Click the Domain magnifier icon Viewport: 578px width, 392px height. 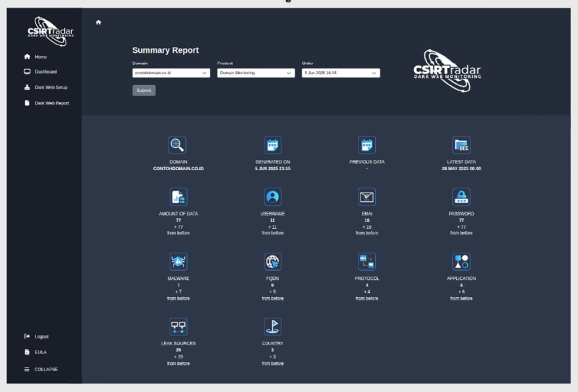point(177,145)
